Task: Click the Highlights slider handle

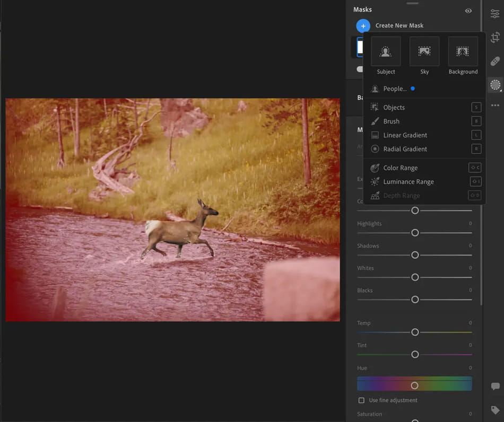Action: coord(415,233)
